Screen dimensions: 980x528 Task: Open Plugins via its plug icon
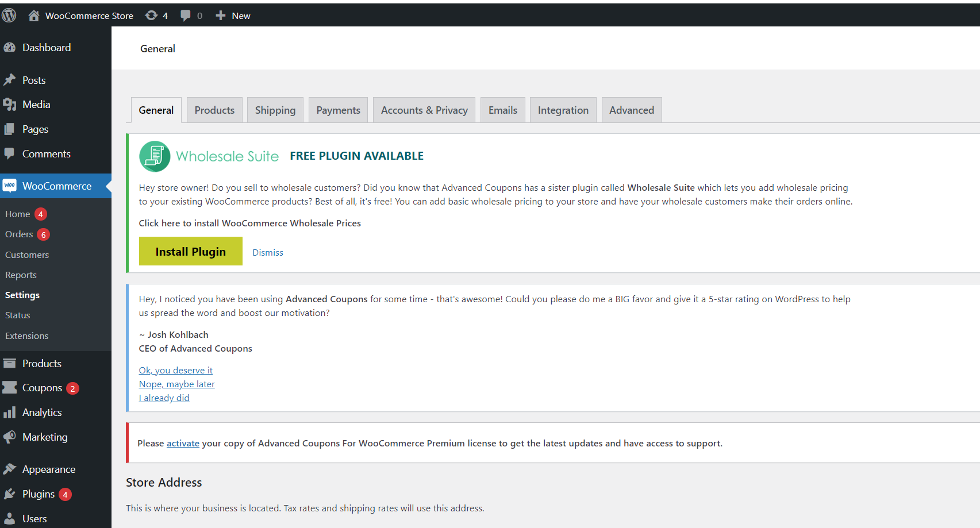click(10, 494)
